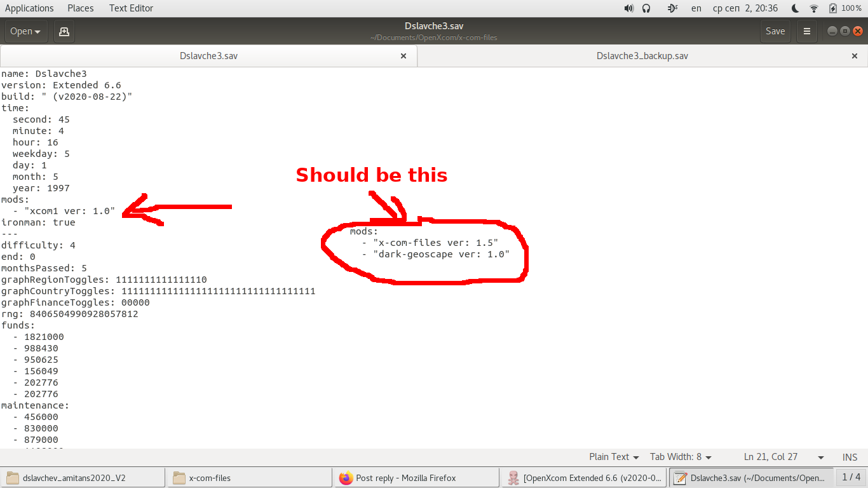The height and width of the screenshot is (488, 868).
Task: Create a new document with the plus icon
Action: point(64,30)
